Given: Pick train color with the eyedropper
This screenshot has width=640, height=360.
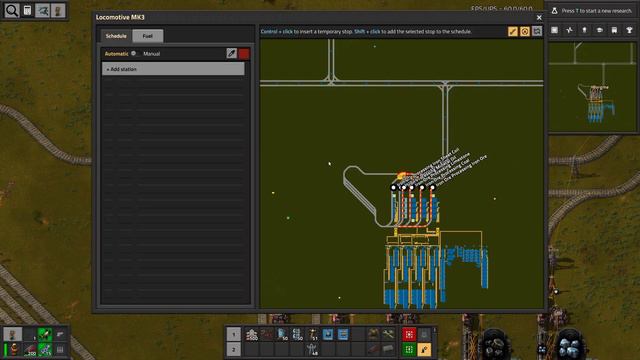Looking at the screenshot, I should (x=231, y=53).
